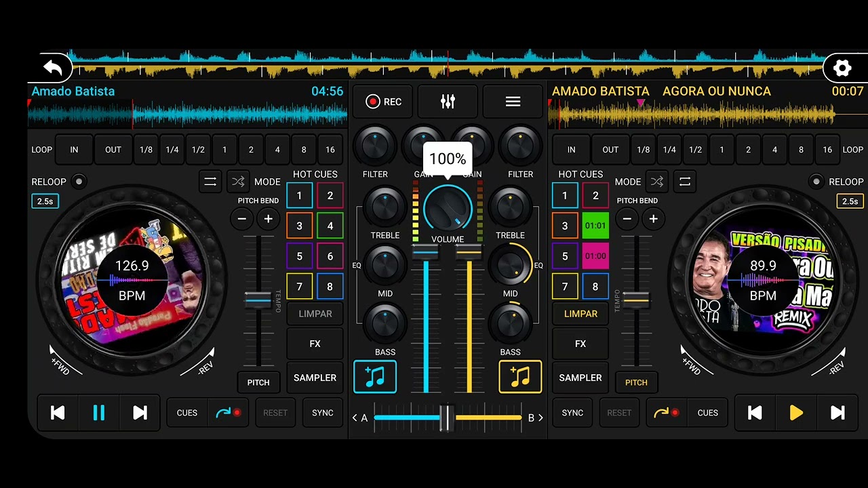Set loop IN point on right deck
Screen dimensions: 868x488
tap(571, 150)
